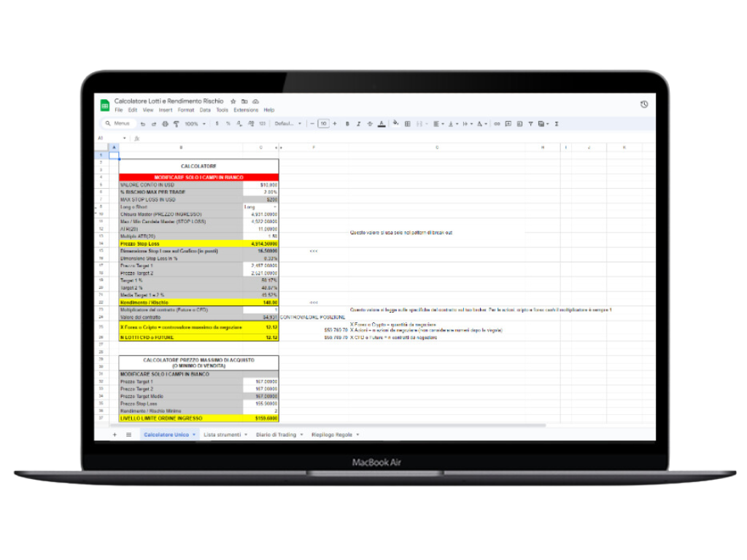The width and height of the screenshot is (747, 560).
Task: Open the File menu
Action: pyautogui.click(x=119, y=110)
